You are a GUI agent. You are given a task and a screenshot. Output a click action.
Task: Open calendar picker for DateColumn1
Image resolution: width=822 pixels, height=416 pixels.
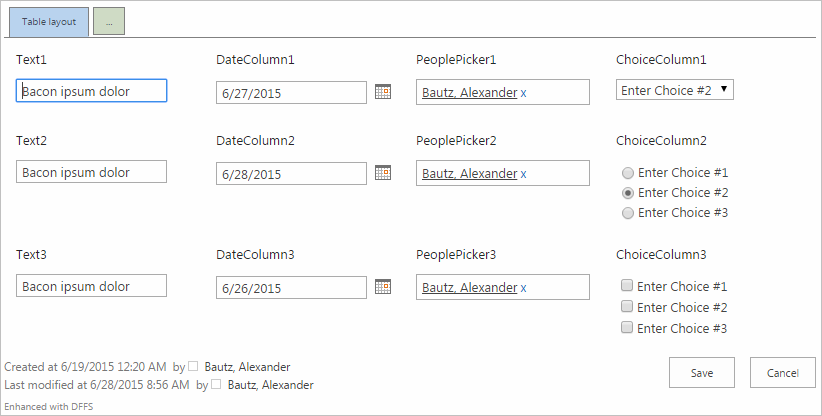(382, 91)
